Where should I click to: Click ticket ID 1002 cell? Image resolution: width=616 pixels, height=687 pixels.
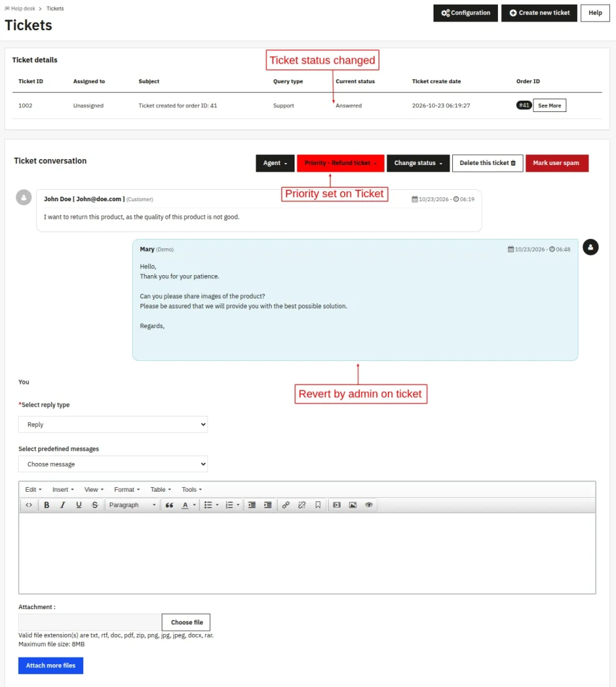(x=25, y=105)
